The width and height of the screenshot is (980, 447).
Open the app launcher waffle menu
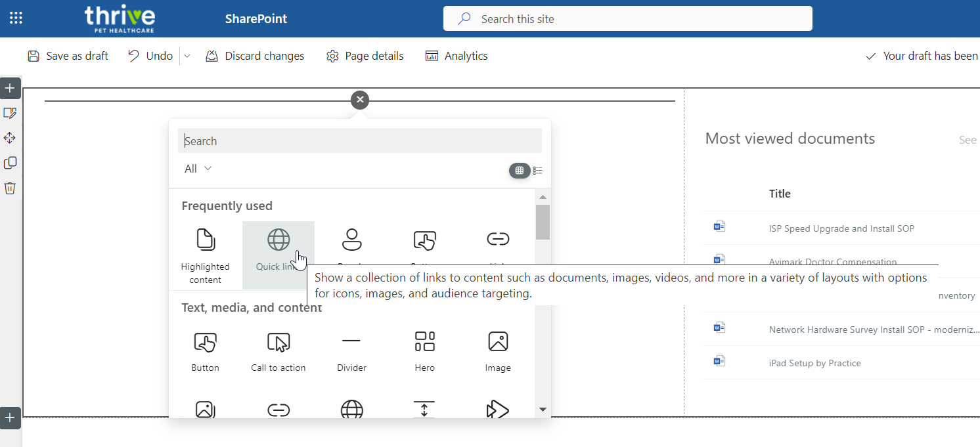point(16,18)
